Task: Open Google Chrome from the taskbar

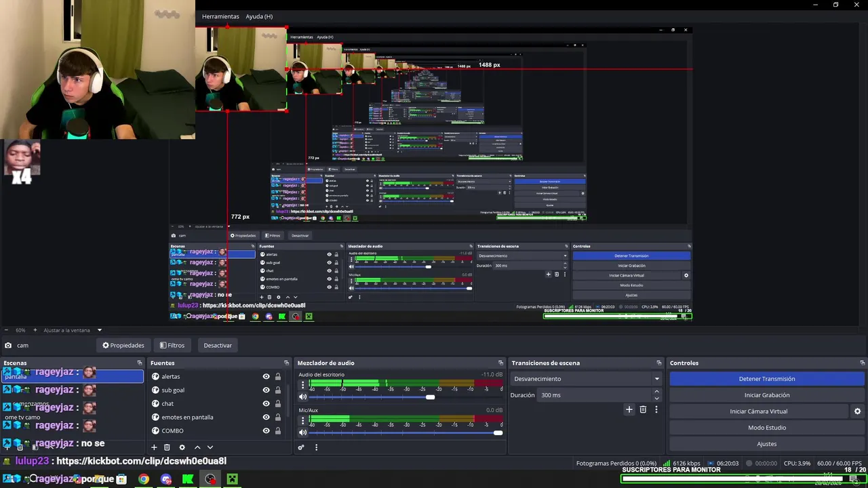Action: point(144,479)
